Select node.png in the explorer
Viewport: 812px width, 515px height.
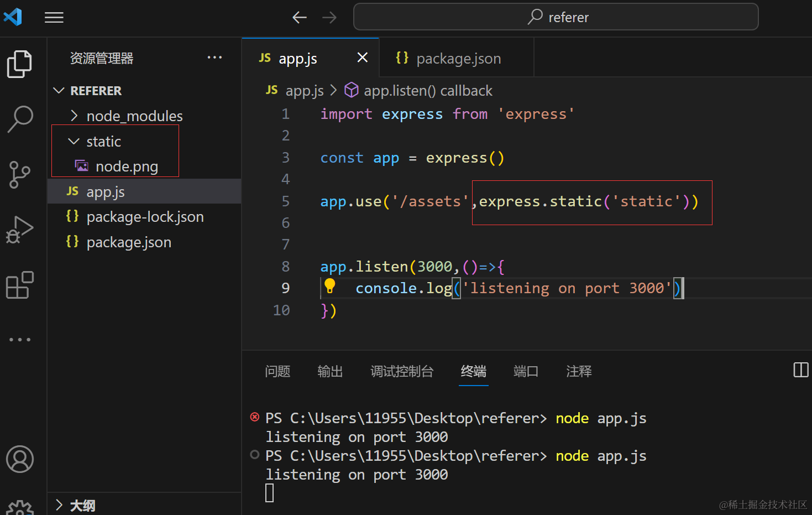[x=127, y=166]
